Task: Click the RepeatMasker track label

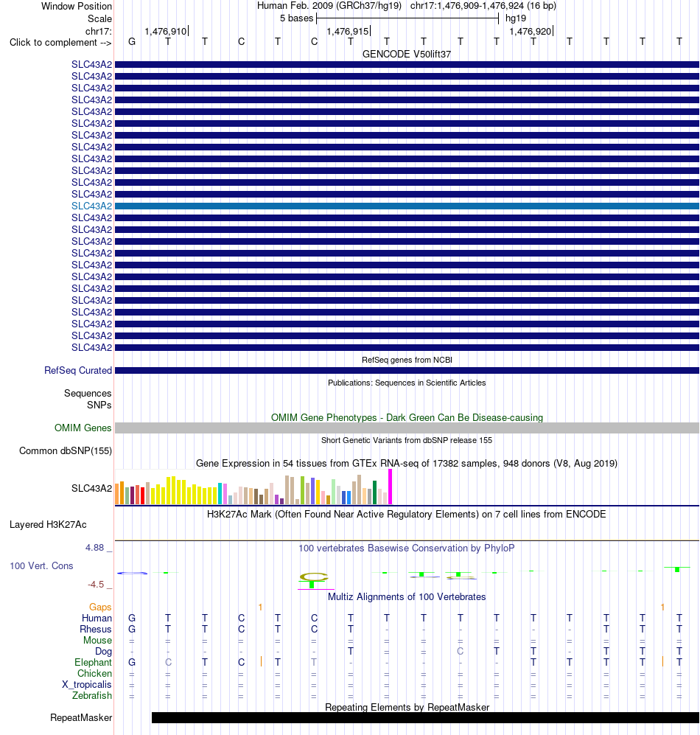Action: [81, 717]
